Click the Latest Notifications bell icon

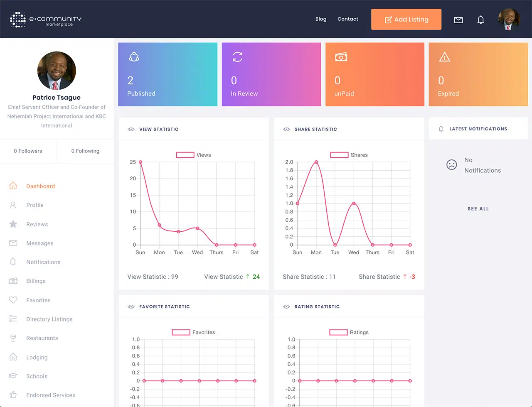pos(441,129)
